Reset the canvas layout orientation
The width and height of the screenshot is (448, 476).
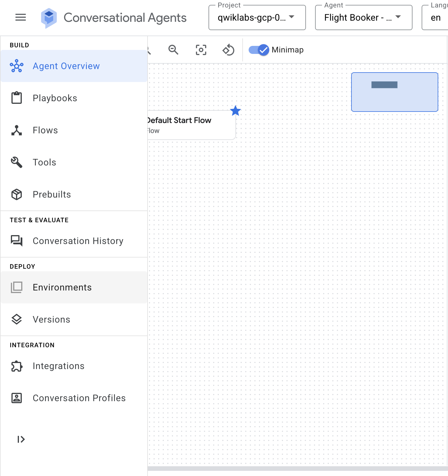pyautogui.click(x=228, y=50)
